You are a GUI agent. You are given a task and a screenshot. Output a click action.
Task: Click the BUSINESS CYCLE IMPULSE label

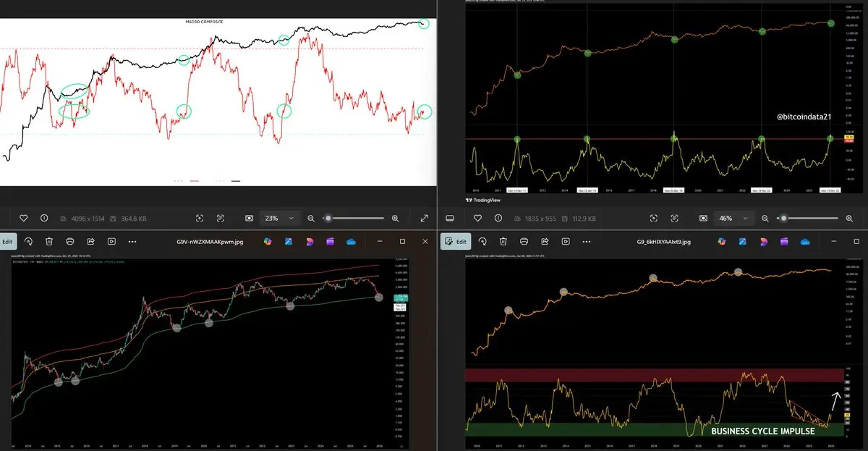point(762,431)
